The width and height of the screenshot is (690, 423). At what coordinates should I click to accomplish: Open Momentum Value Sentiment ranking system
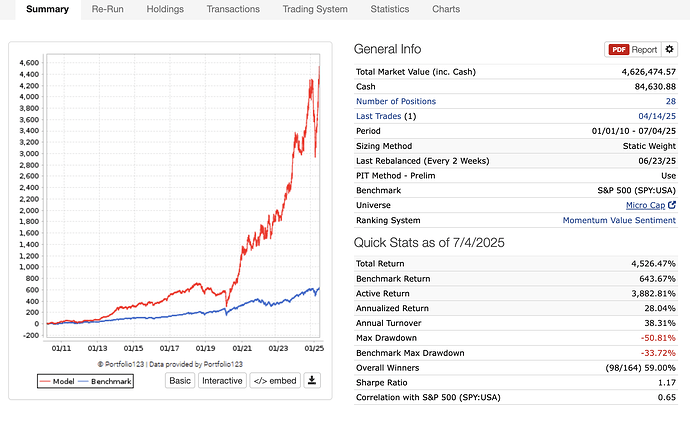(619, 220)
